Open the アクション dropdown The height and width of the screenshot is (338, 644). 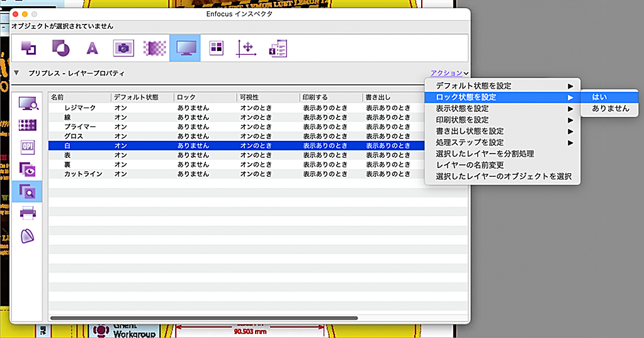(449, 74)
